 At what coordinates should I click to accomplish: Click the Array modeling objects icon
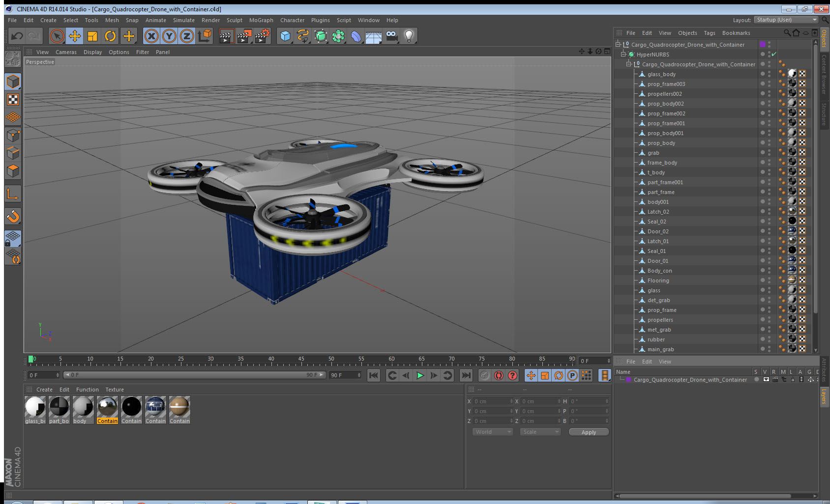pos(338,36)
